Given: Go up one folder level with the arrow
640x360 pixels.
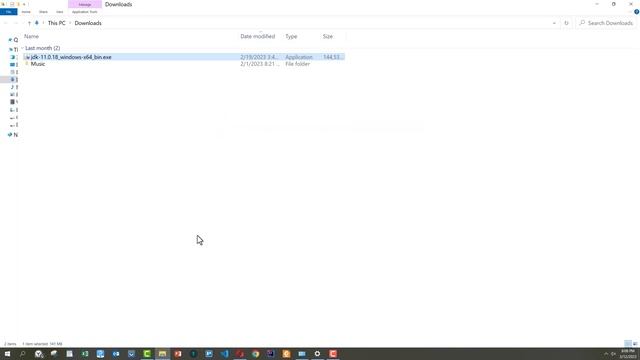Looking at the screenshot, I should 29,23.
